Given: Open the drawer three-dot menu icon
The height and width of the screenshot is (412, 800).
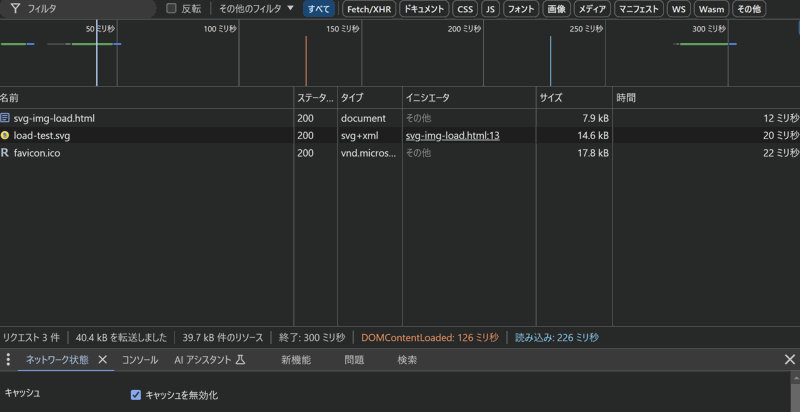Looking at the screenshot, I should click(x=8, y=360).
